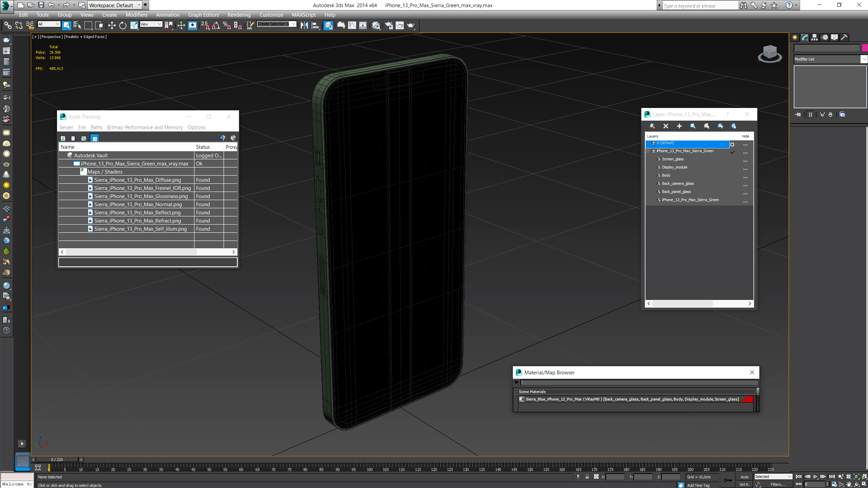Toggle Angle Snap in main toolbar
The height and width of the screenshot is (488, 868).
coord(216,25)
